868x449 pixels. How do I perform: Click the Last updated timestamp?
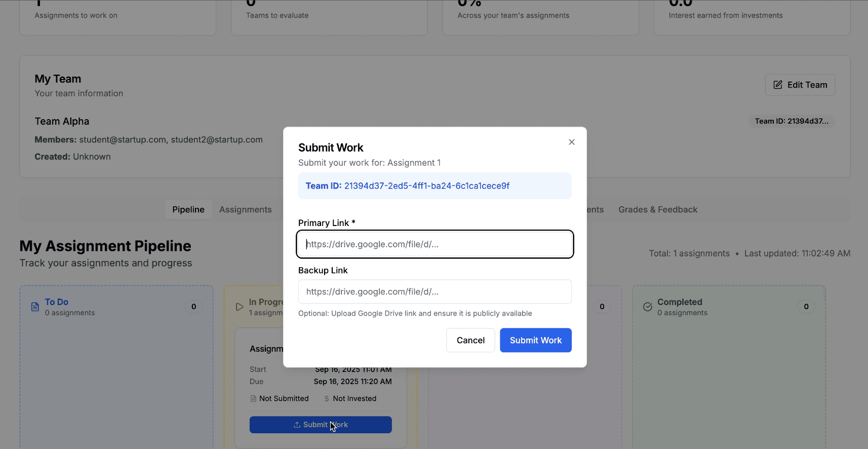[x=797, y=253]
